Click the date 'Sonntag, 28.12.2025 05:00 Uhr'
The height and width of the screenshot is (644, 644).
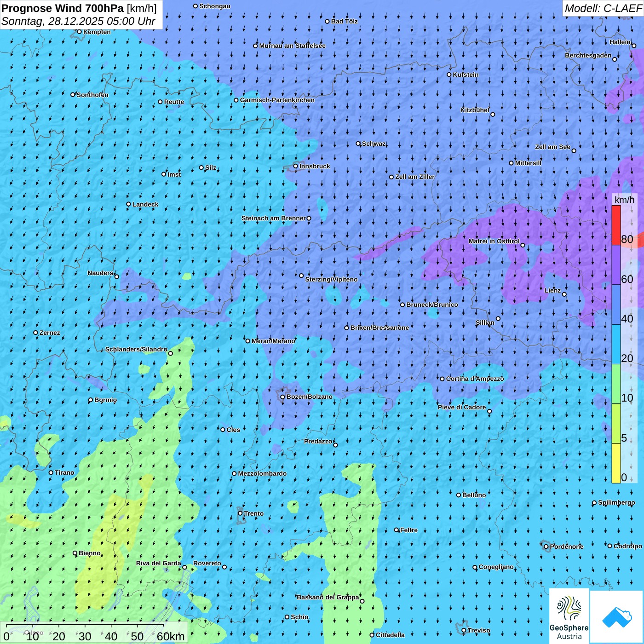[78, 21]
